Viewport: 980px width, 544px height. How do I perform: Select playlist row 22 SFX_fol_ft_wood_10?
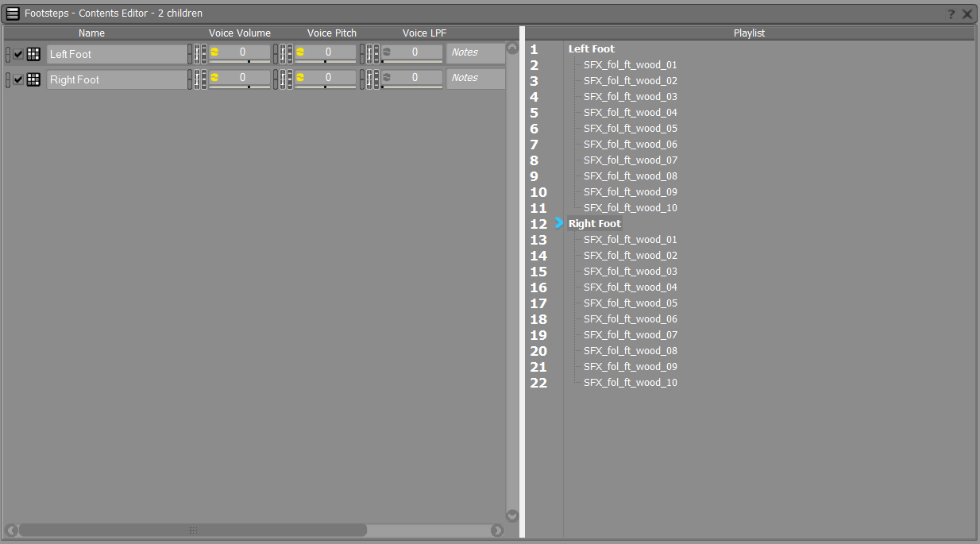click(631, 383)
